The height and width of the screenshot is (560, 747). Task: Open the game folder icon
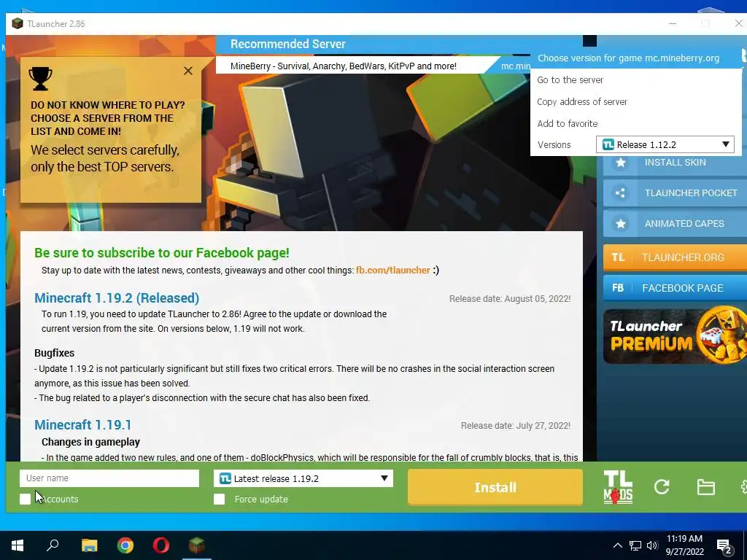(x=705, y=487)
